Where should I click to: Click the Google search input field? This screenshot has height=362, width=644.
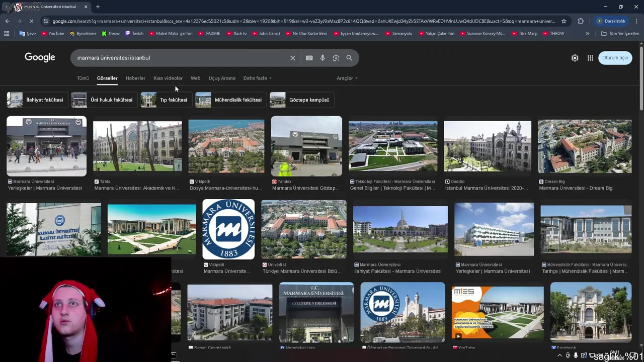pyautogui.click(x=181, y=58)
